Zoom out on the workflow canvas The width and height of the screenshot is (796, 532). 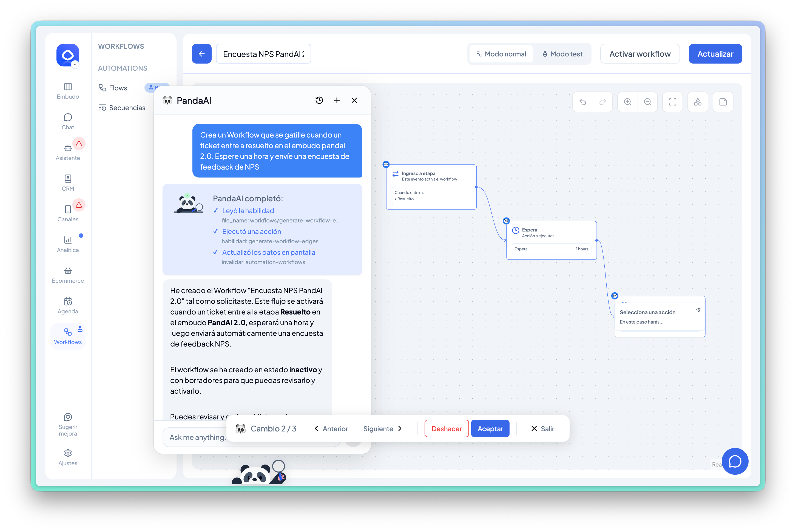[x=648, y=102]
